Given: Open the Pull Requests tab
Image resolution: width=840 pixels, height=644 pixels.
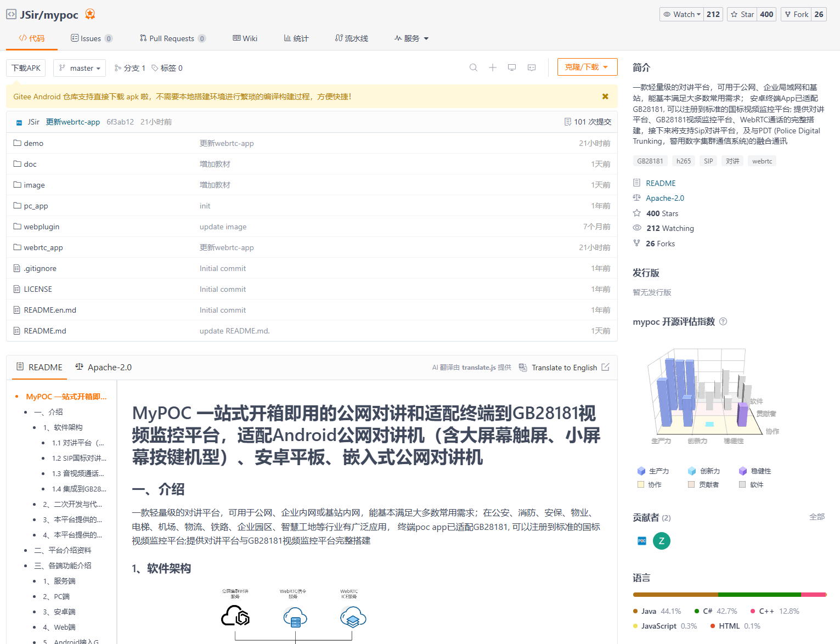Looking at the screenshot, I should [173, 38].
